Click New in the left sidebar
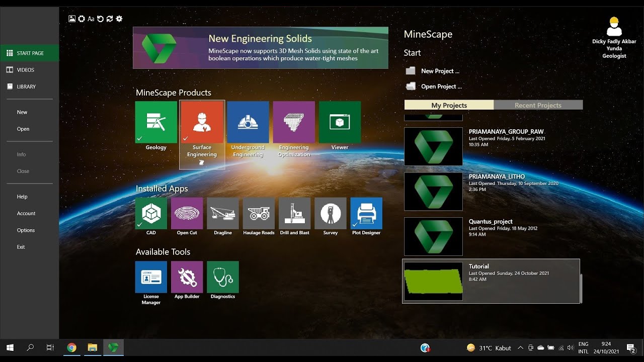Viewport: 644px width, 362px height. pyautogui.click(x=22, y=112)
